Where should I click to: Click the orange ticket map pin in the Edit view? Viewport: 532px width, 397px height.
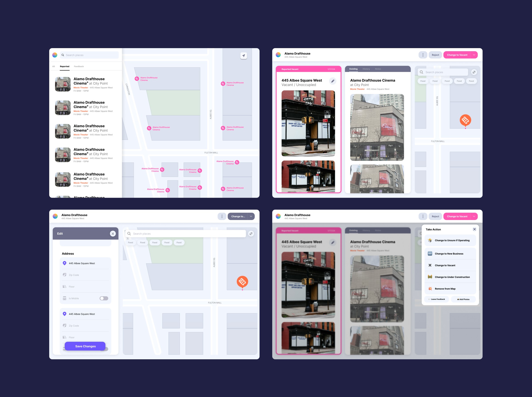pos(242,282)
